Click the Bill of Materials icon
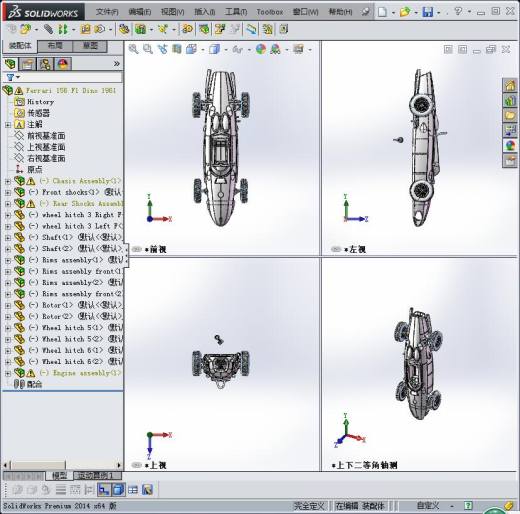This screenshot has height=514, width=520. pos(204,29)
